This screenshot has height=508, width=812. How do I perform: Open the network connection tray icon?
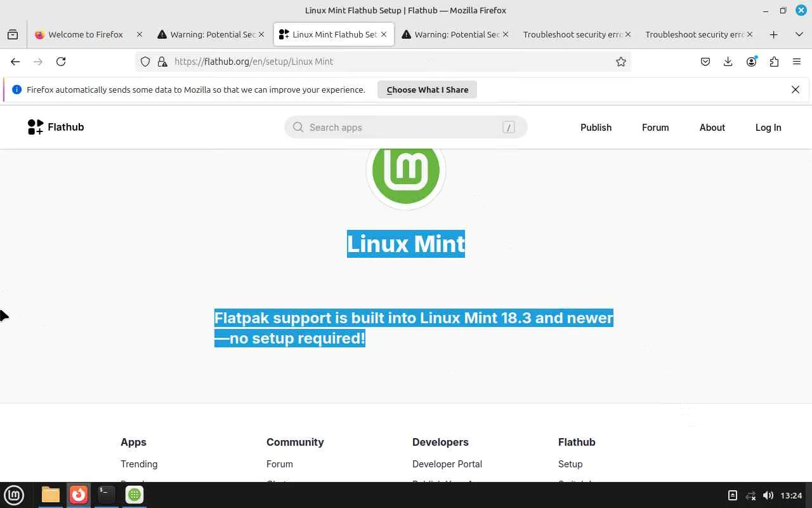coord(750,495)
